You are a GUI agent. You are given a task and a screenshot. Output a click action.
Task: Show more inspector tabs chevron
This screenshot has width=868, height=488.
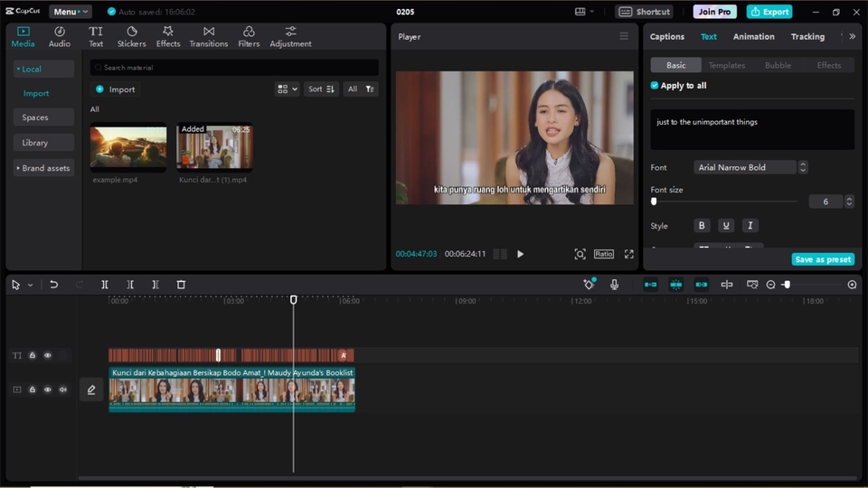coord(852,36)
